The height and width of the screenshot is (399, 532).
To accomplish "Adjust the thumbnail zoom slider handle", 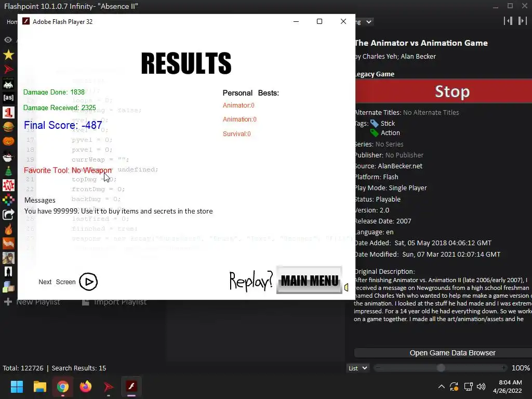I will click(x=441, y=368).
